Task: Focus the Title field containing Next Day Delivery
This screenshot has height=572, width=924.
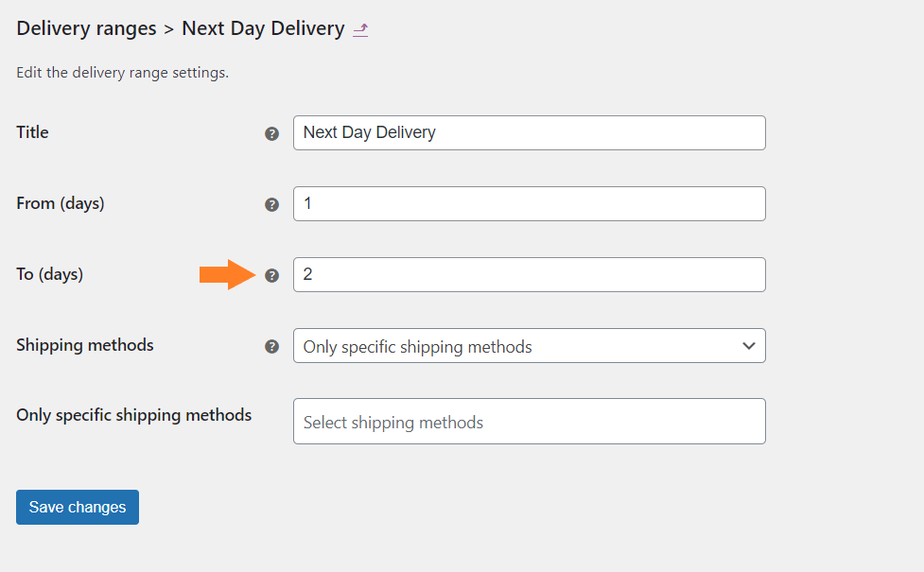Action: coord(530,132)
